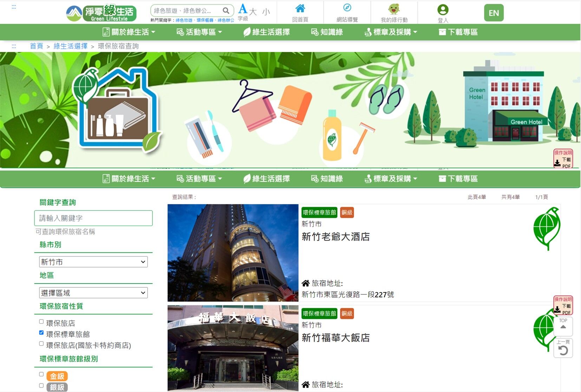The image size is (581, 392).
Task: Click the 上一頁 back arrow button
Action: tap(563, 348)
